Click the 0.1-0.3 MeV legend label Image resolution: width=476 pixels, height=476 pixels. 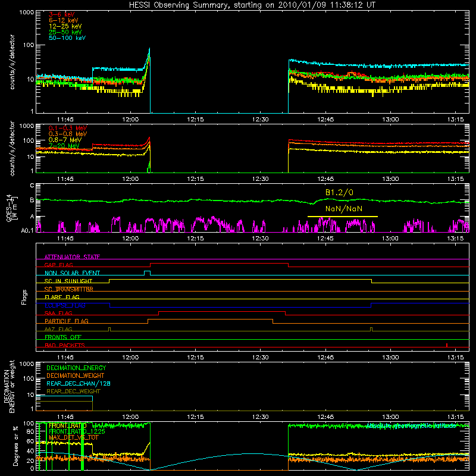[x=68, y=128]
